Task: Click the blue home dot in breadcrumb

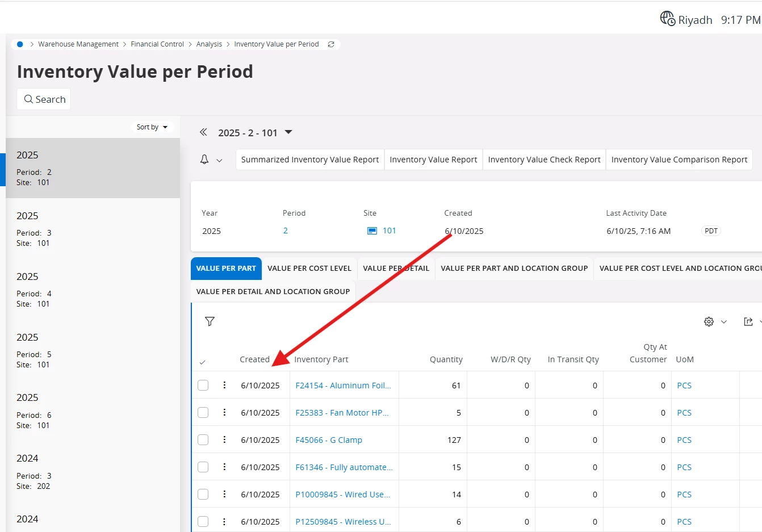Action: click(20, 44)
